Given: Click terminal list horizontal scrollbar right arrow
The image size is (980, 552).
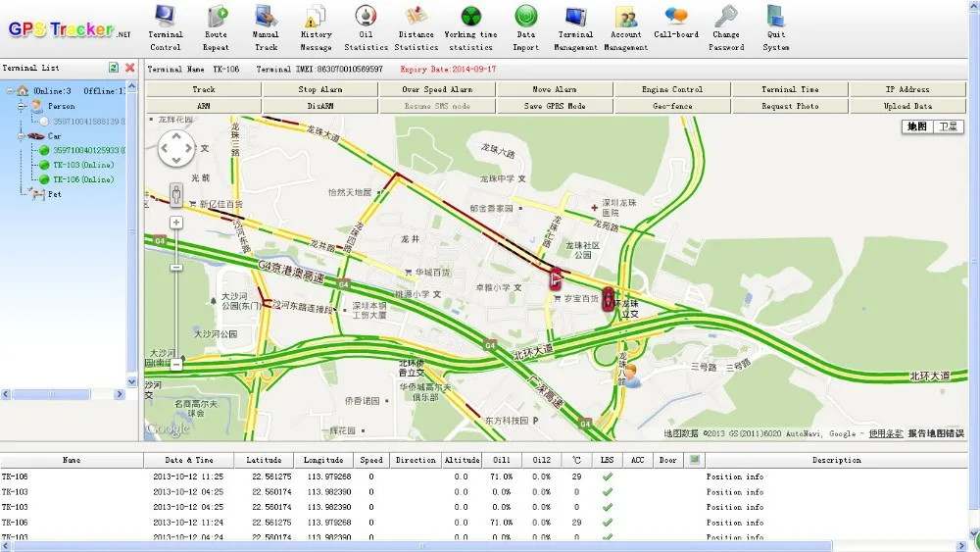Looking at the screenshot, I should [x=120, y=394].
